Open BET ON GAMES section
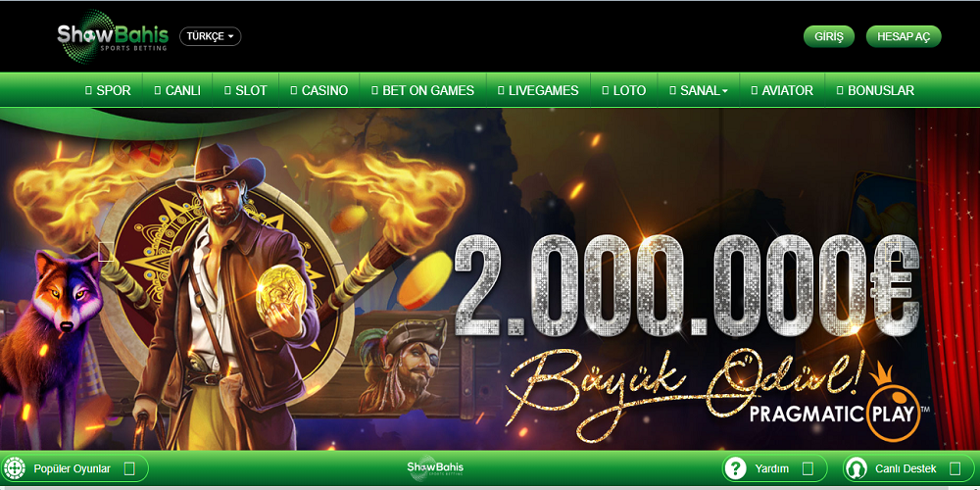This screenshot has height=490, width=980. click(423, 90)
